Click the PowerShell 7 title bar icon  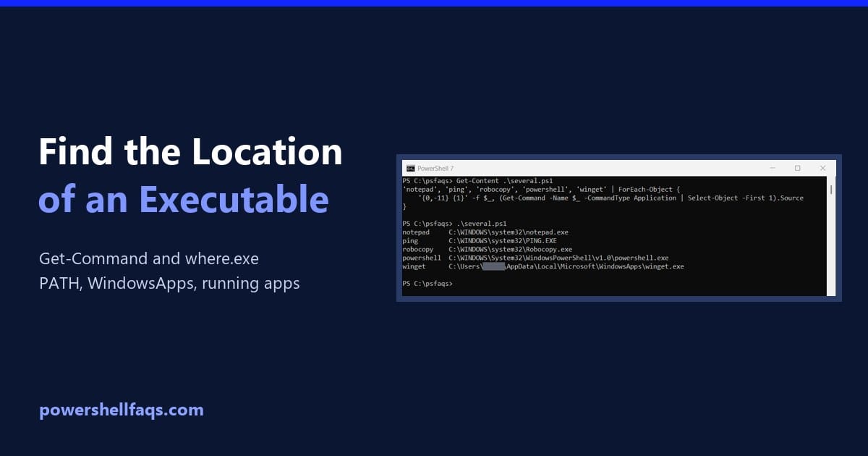click(x=410, y=168)
